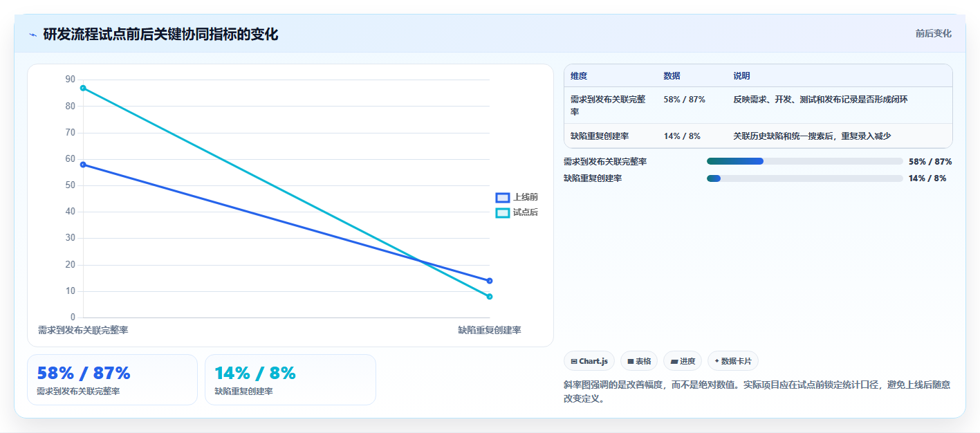Toggle the 上线前 legend swatch

tap(503, 198)
